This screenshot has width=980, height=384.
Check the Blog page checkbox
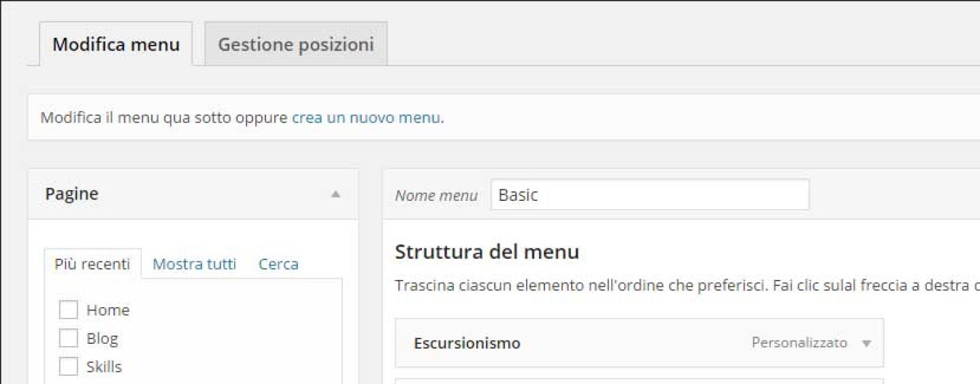(69, 338)
